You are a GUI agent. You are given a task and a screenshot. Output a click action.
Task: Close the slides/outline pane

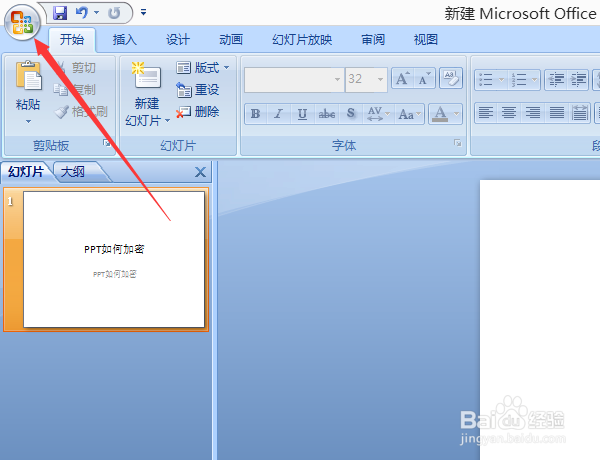[x=200, y=172]
